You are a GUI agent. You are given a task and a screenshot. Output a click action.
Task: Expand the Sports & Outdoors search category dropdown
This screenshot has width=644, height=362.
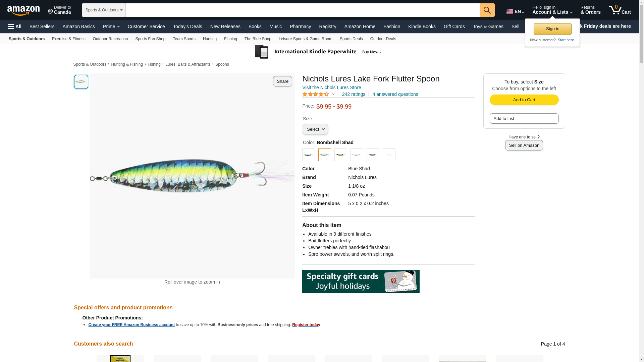tap(104, 10)
